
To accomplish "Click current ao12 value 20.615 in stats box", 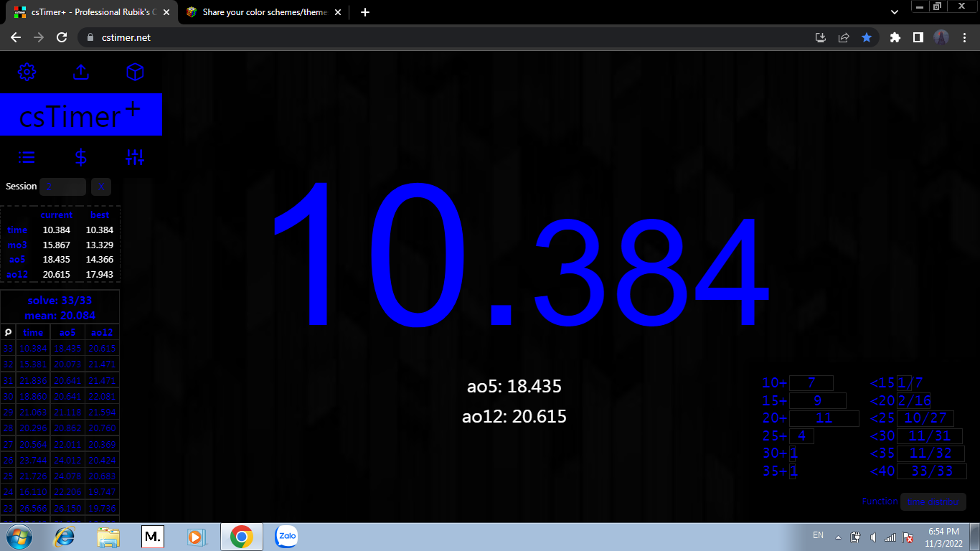I will click(57, 275).
